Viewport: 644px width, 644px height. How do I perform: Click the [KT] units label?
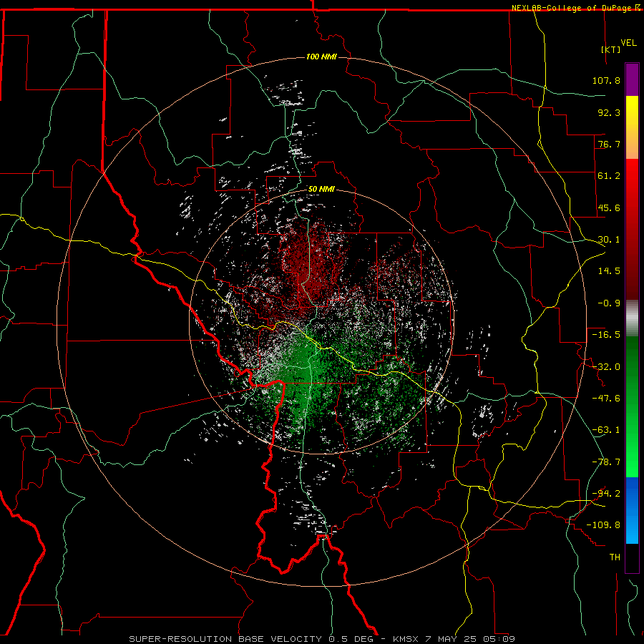(x=611, y=49)
